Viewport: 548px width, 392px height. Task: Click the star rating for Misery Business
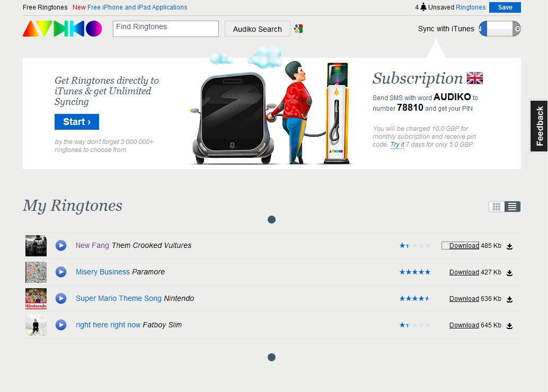(x=415, y=272)
